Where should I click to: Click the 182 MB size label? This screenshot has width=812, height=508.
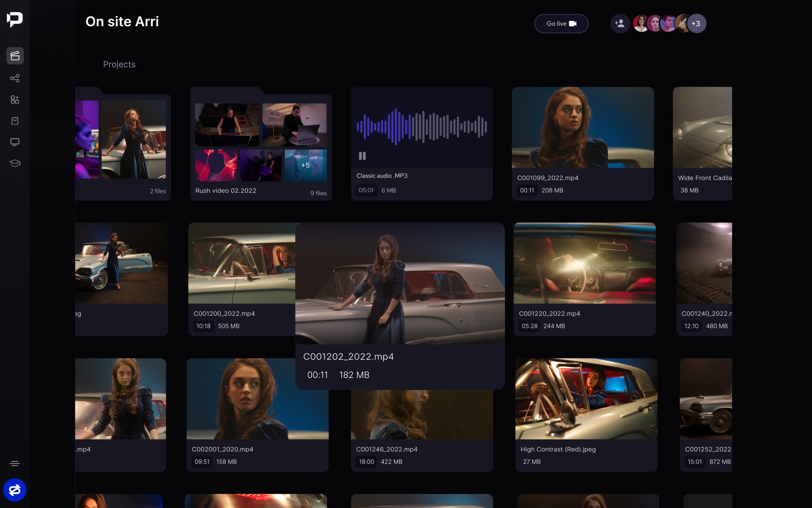[x=354, y=375]
